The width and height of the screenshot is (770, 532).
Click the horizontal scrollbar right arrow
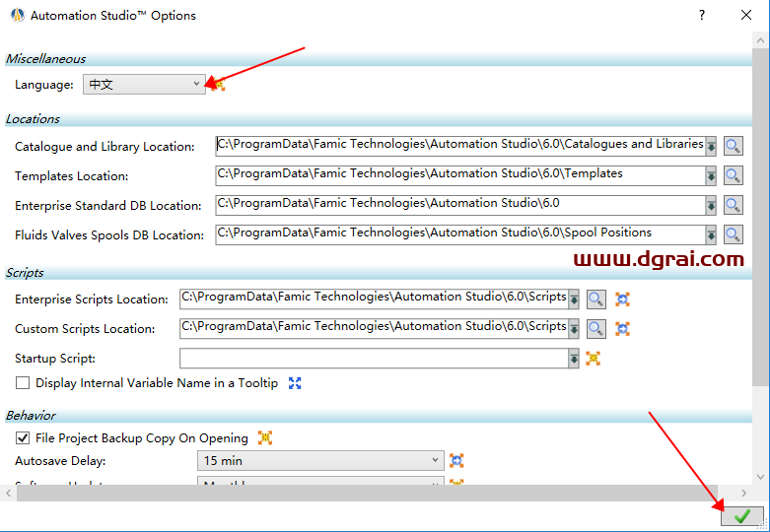pyautogui.click(x=743, y=493)
